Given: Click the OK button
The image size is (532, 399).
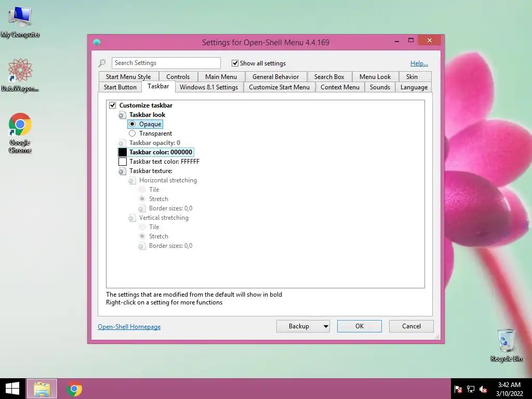Looking at the screenshot, I should coord(360,326).
